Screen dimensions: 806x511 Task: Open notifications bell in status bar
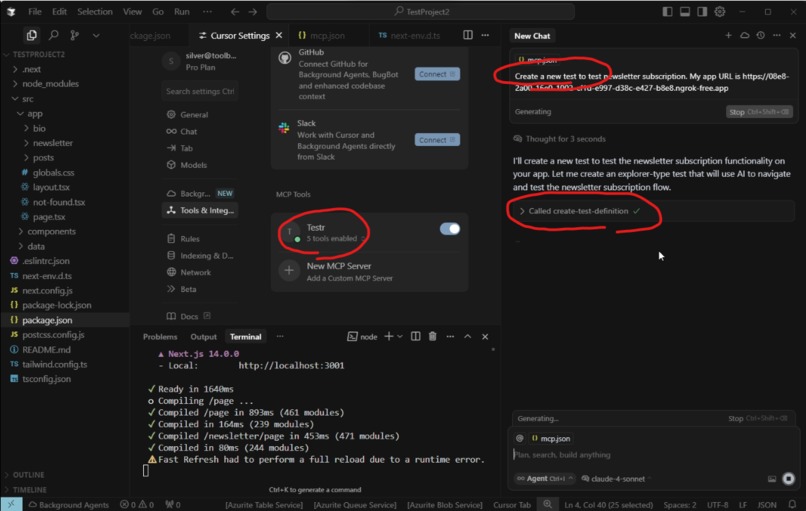pos(792,504)
